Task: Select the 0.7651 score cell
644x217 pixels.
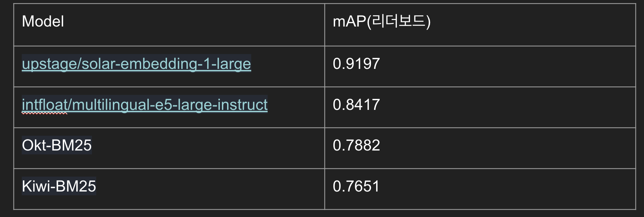Action: click(480, 189)
